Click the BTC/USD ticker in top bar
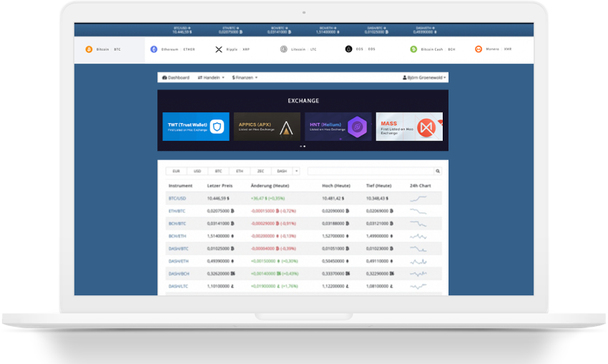Screen dimensions: 608x364 pyautogui.click(x=182, y=30)
